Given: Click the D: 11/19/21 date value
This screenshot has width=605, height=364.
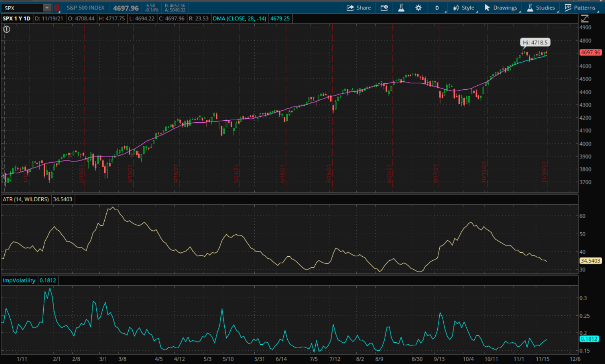Looking at the screenshot, I should 49,18.
